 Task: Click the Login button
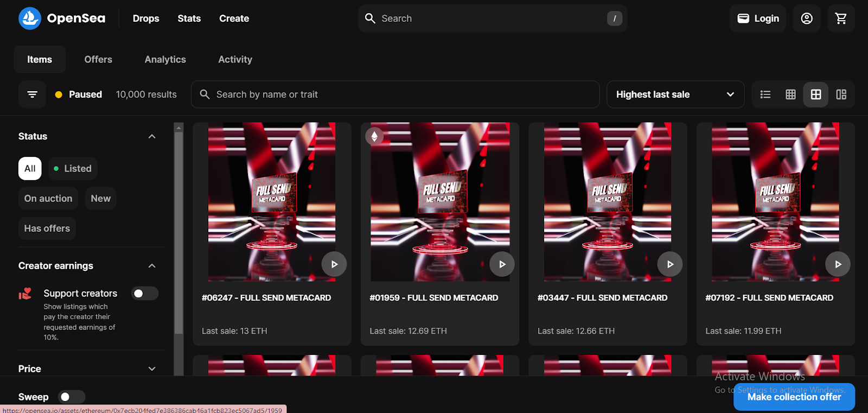(758, 18)
